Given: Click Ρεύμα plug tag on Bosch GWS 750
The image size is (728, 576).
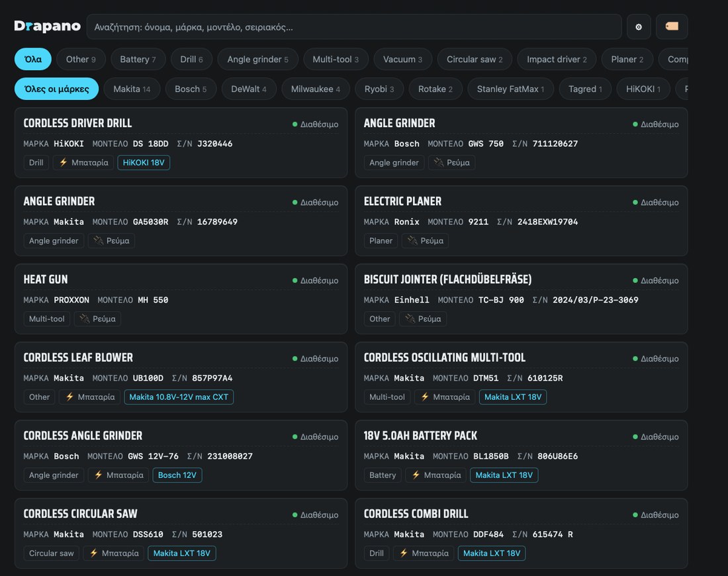Looking at the screenshot, I should point(451,163).
